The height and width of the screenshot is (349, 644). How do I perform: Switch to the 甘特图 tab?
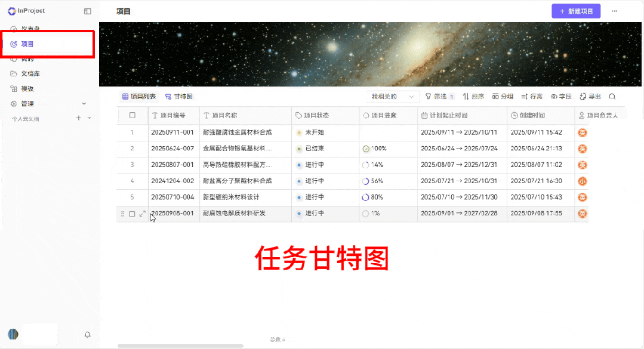click(179, 96)
